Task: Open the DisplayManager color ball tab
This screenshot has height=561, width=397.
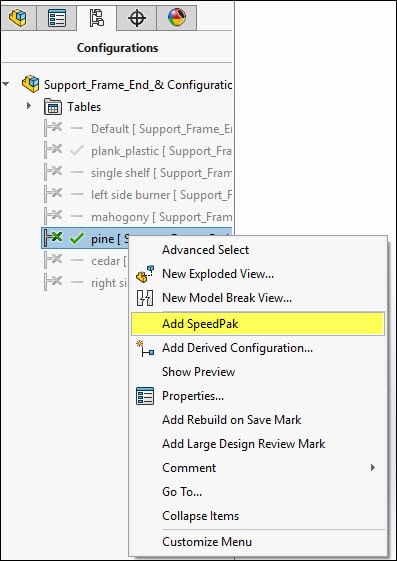Action: [177, 17]
